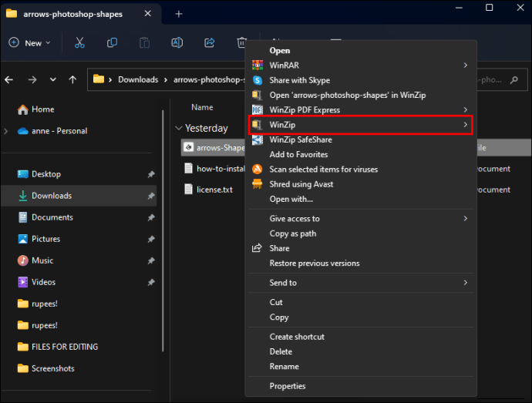Click the Up directory arrow button
532x403 pixels.
click(x=72, y=79)
